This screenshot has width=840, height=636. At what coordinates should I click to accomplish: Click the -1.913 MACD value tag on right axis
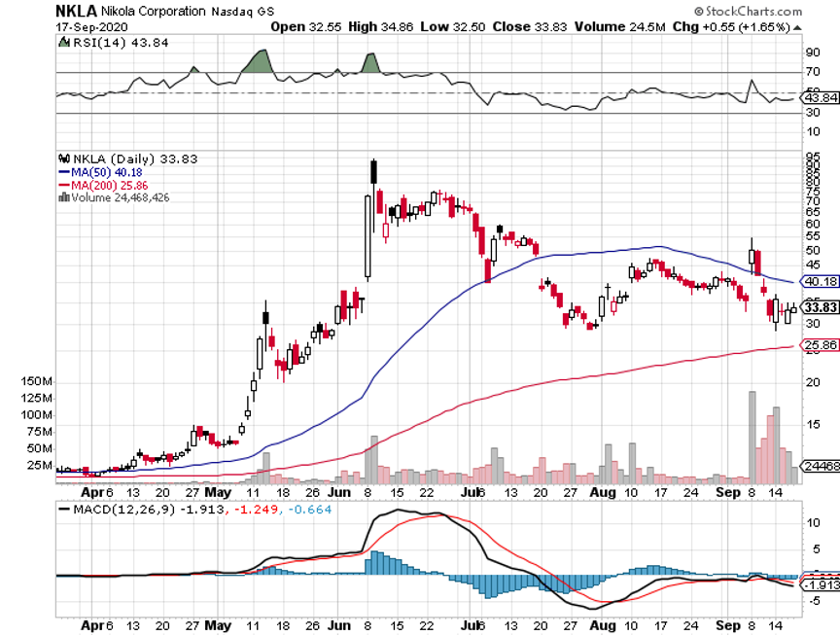coord(820,584)
